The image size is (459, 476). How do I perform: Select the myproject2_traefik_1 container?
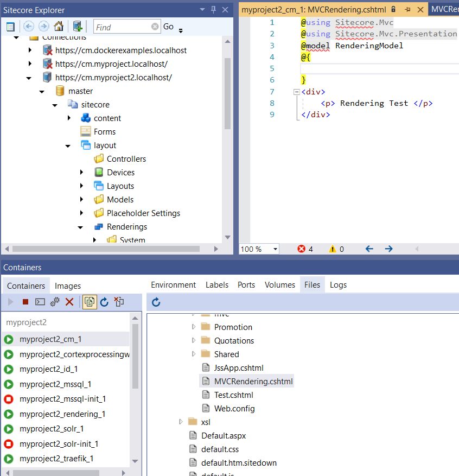56,459
